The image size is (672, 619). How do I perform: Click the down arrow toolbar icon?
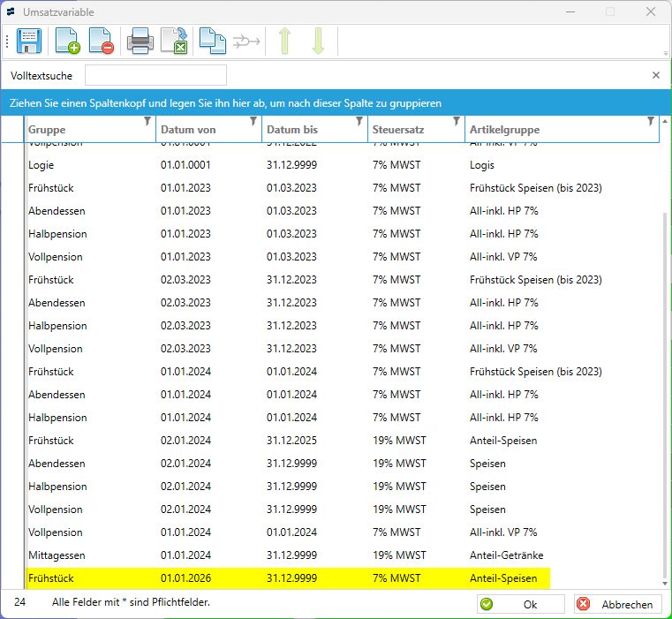[318, 42]
